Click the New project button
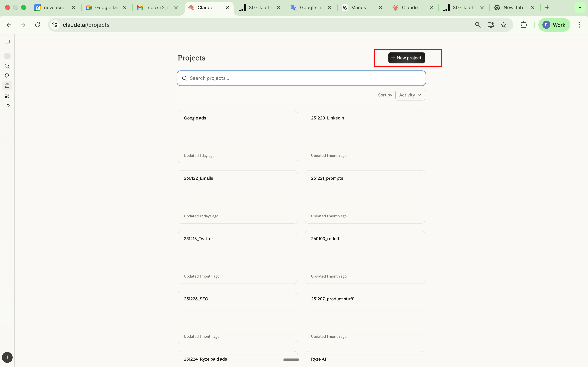This screenshot has width=588, height=367. (x=406, y=58)
